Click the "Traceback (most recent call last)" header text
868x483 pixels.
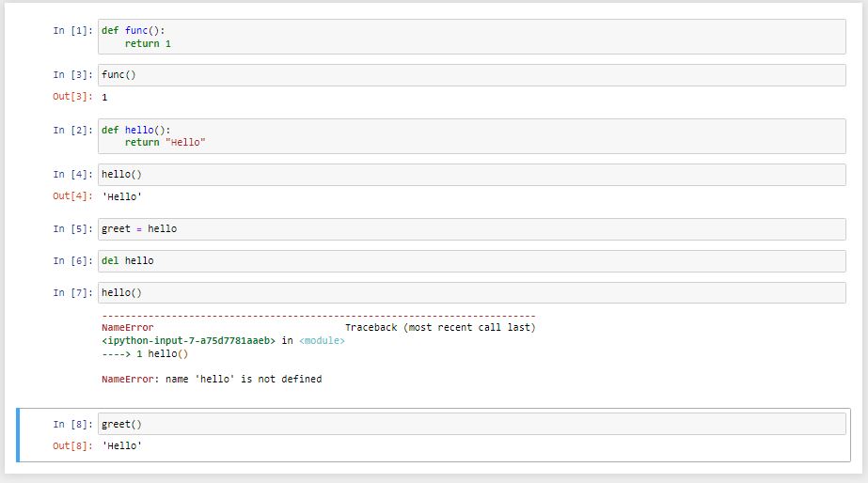439,328
